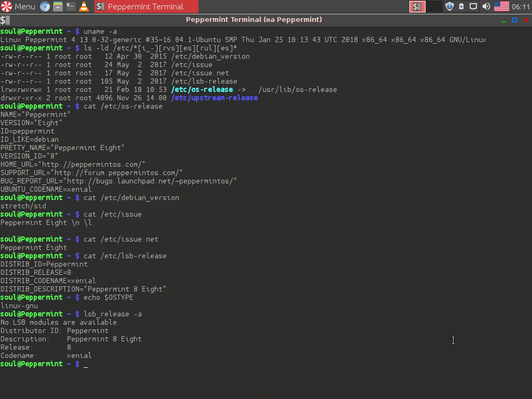Click the DISTRIB_RELEASE=8 line
The width and height of the screenshot is (532, 399).
point(36,272)
